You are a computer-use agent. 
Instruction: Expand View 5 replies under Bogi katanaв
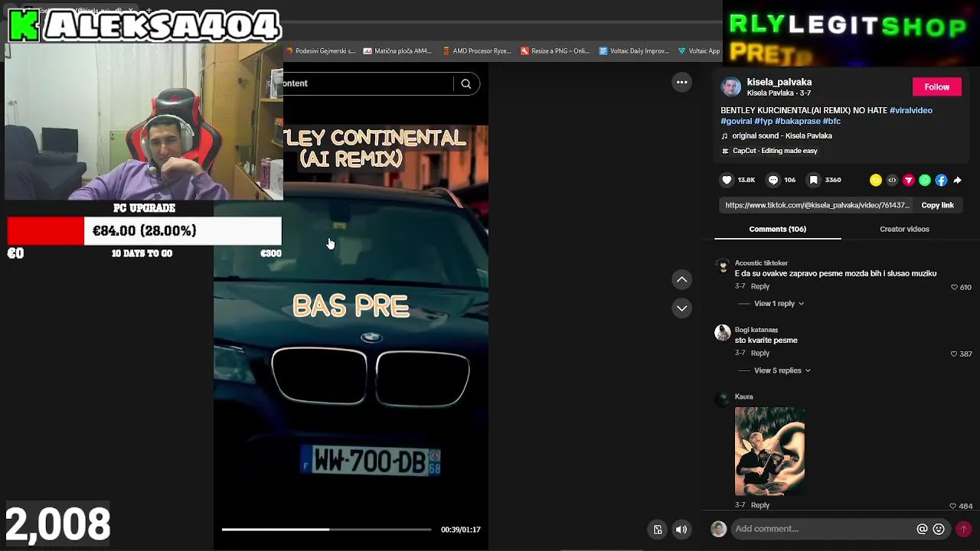coord(782,370)
